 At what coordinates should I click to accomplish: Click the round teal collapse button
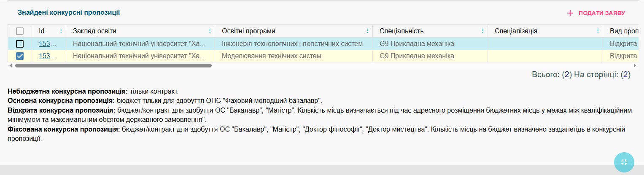click(x=624, y=162)
